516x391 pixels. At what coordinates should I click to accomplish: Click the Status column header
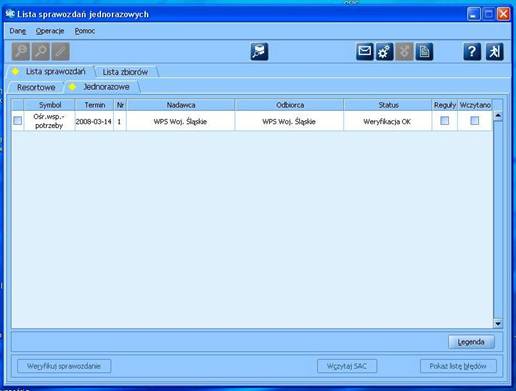coord(388,105)
